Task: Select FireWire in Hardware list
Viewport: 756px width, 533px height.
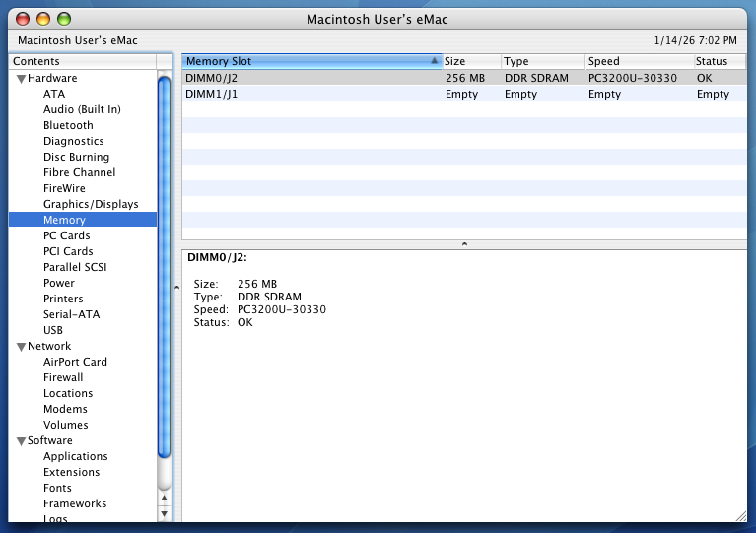Action: coord(64,188)
